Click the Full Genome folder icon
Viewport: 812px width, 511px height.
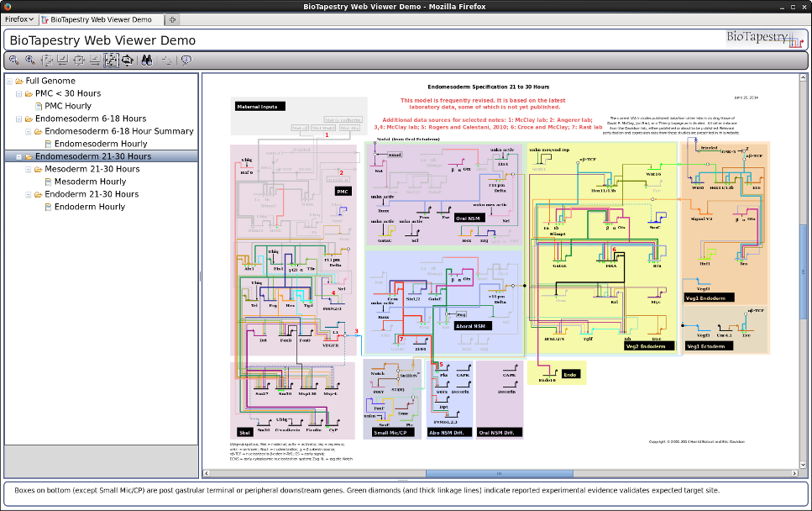18,82
